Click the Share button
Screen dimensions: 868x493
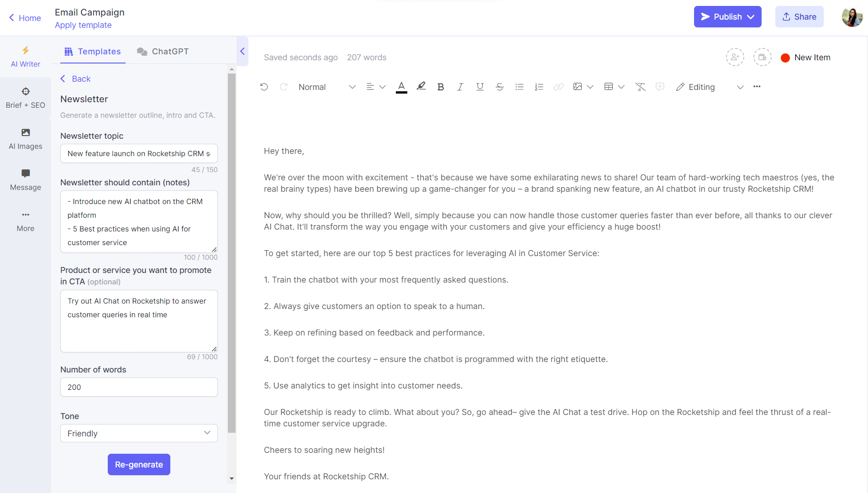point(799,17)
